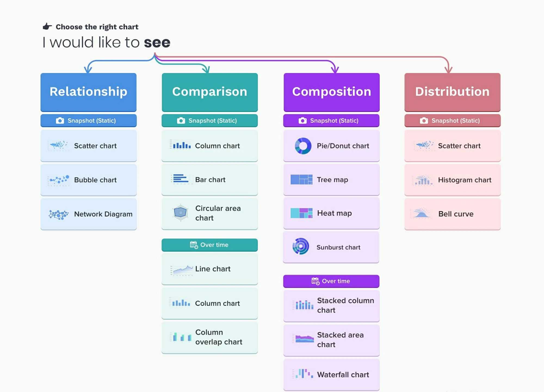Click the Tree map icon
The height and width of the screenshot is (392, 544).
pyautogui.click(x=301, y=180)
